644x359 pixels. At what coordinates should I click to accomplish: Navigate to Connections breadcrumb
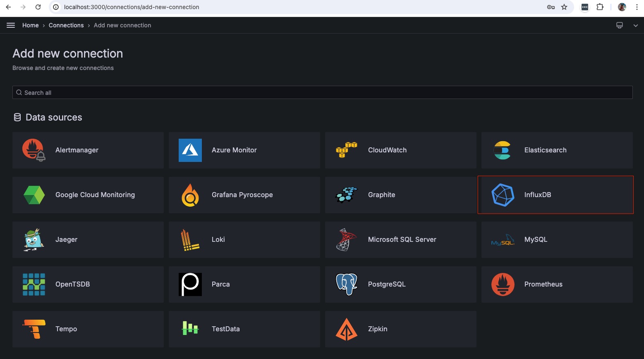click(66, 25)
